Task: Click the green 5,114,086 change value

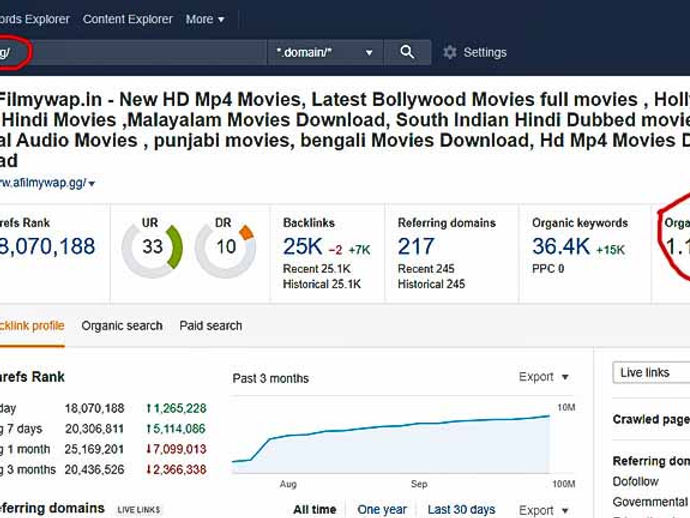Action: (x=176, y=429)
